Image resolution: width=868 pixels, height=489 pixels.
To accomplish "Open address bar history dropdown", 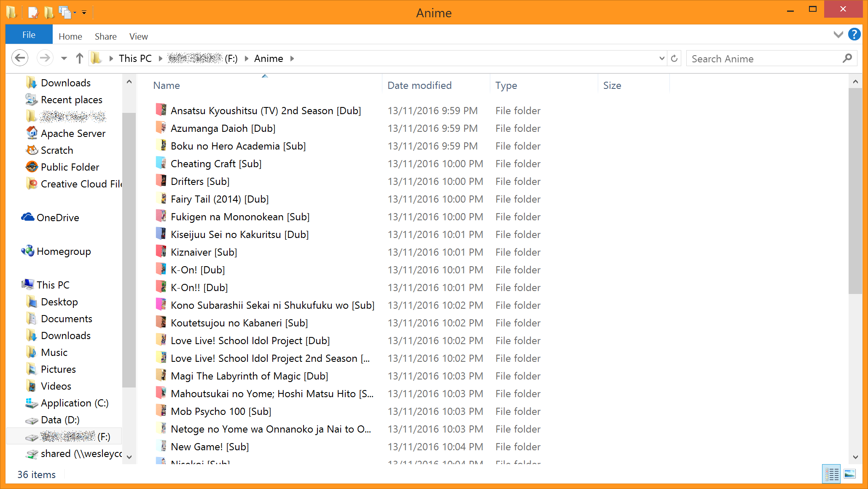I will [662, 59].
